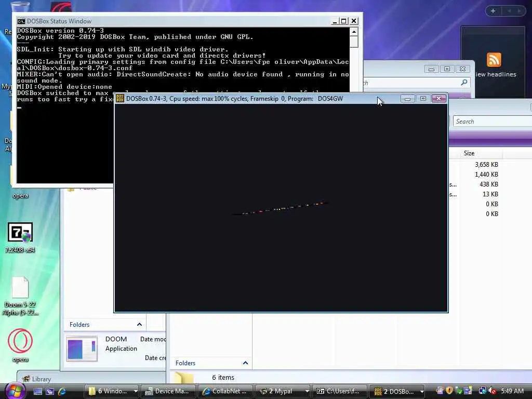
Task: Click the 6 items status text
Action: point(223,377)
